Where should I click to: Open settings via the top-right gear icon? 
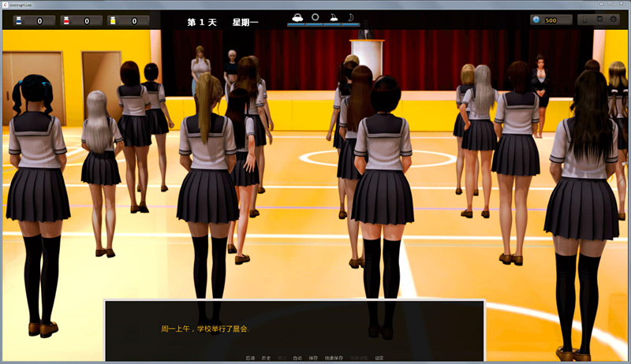click(614, 20)
